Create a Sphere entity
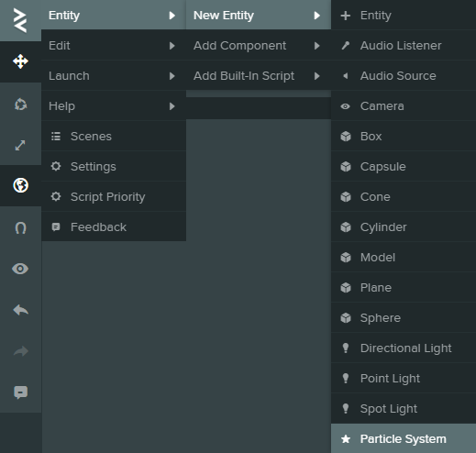Viewport: 476px width, 453px height. [404, 317]
